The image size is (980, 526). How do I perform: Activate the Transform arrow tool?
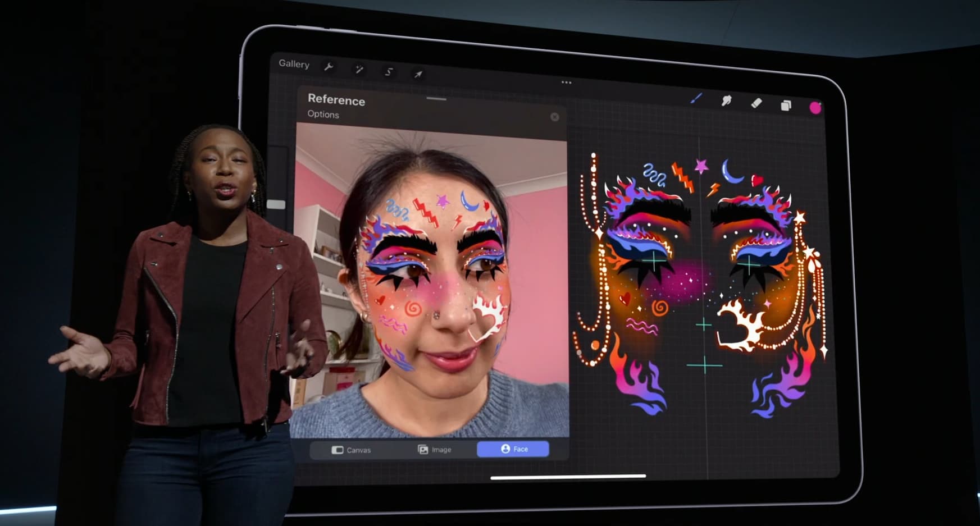[x=418, y=74]
